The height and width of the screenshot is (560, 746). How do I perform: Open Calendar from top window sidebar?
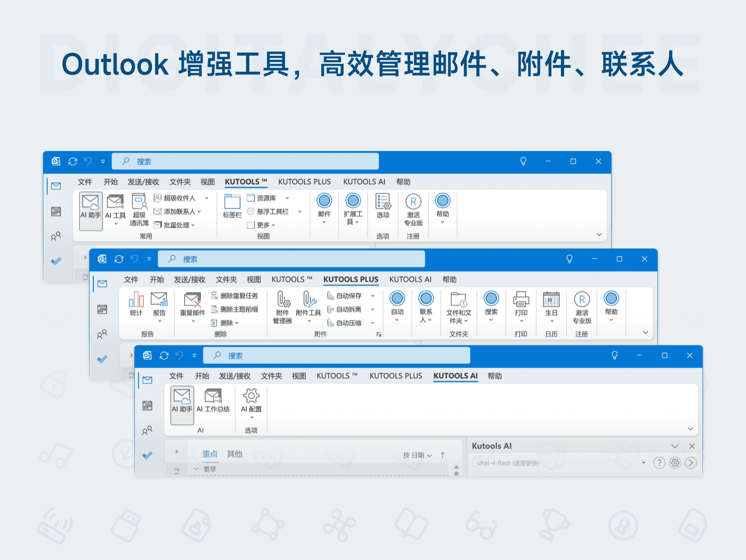point(56,212)
